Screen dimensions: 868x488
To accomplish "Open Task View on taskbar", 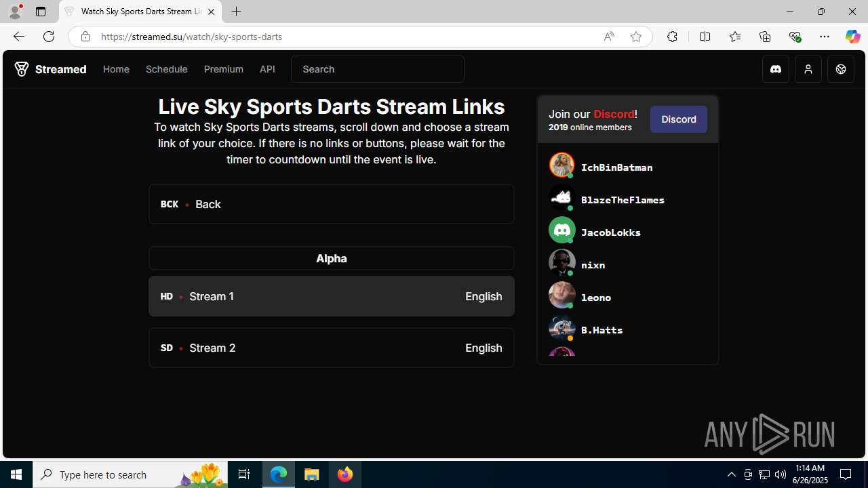I will point(244,474).
